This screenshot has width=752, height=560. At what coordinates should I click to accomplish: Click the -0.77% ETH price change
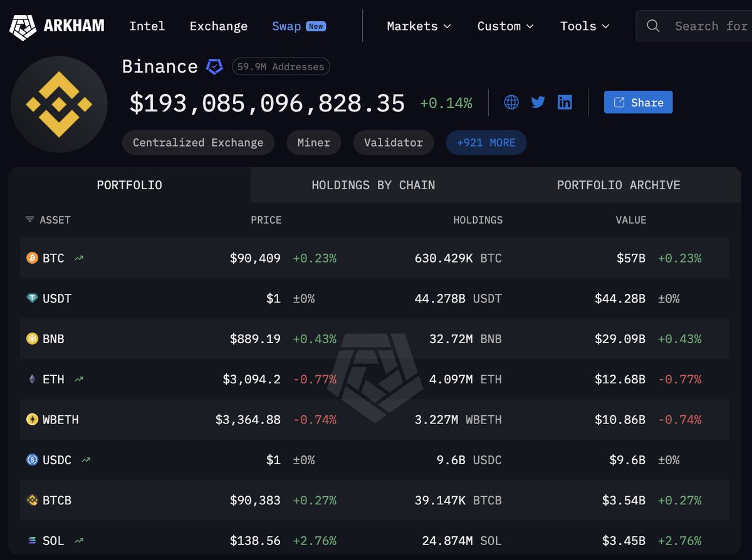(x=315, y=379)
